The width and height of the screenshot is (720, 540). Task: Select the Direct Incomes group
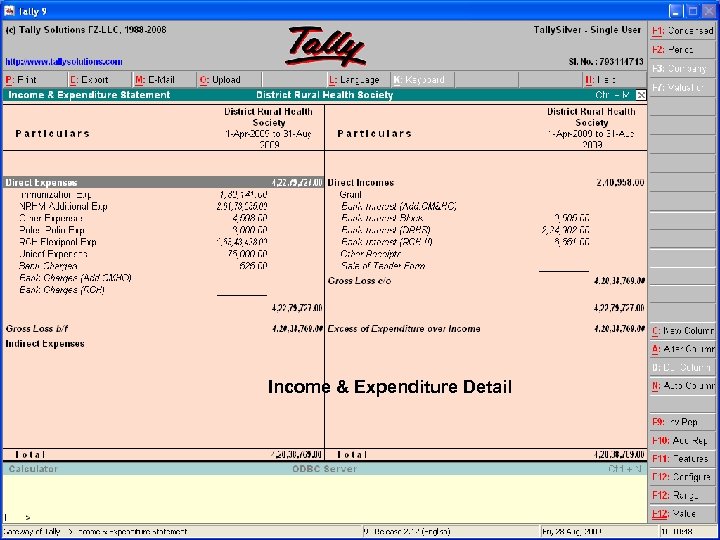point(486,183)
